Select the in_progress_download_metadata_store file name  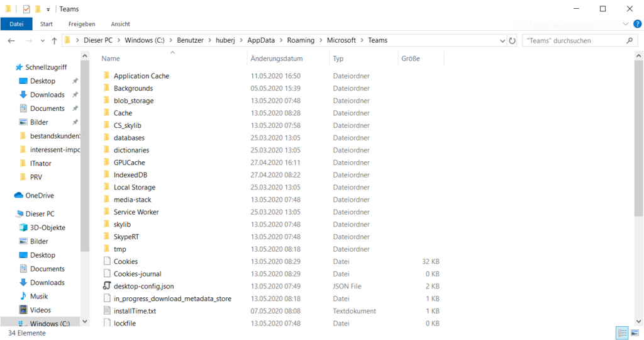point(172,298)
